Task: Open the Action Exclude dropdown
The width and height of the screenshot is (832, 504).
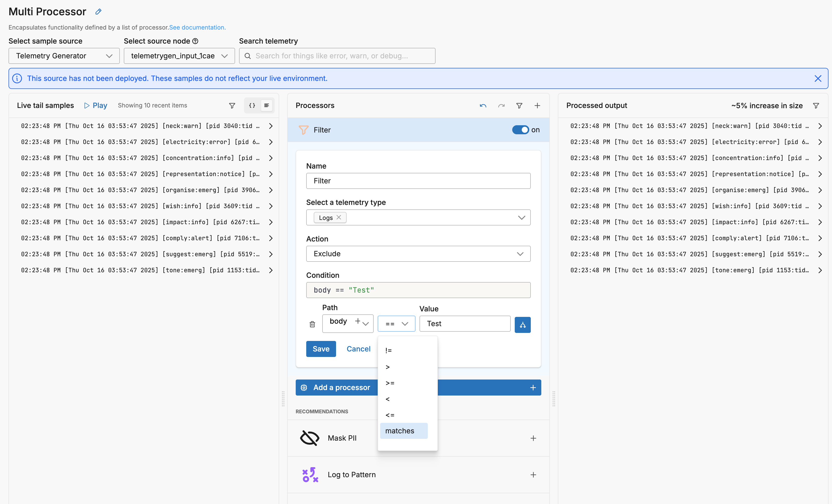Action: pos(418,254)
